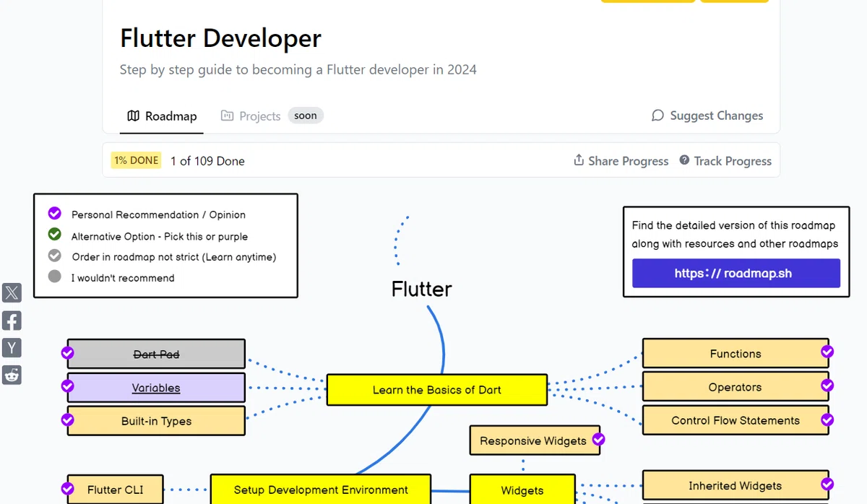Image resolution: width=867 pixels, height=504 pixels.
Task: Expand the Widgets topic node
Action: coord(522,489)
